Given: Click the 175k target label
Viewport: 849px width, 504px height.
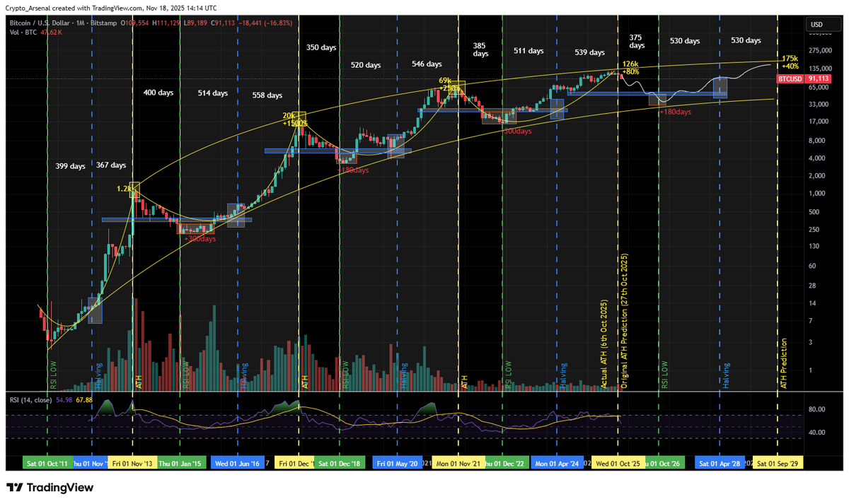Looking at the screenshot, I should tap(790, 58).
